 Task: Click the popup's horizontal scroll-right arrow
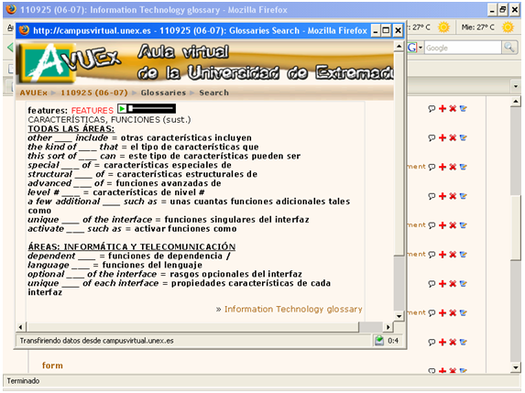point(388,327)
